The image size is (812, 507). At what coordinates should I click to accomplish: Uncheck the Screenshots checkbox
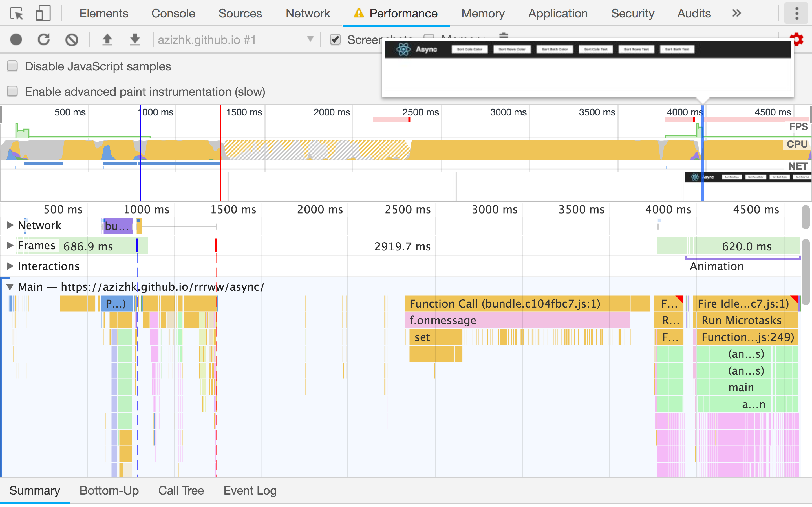pyautogui.click(x=335, y=39)
